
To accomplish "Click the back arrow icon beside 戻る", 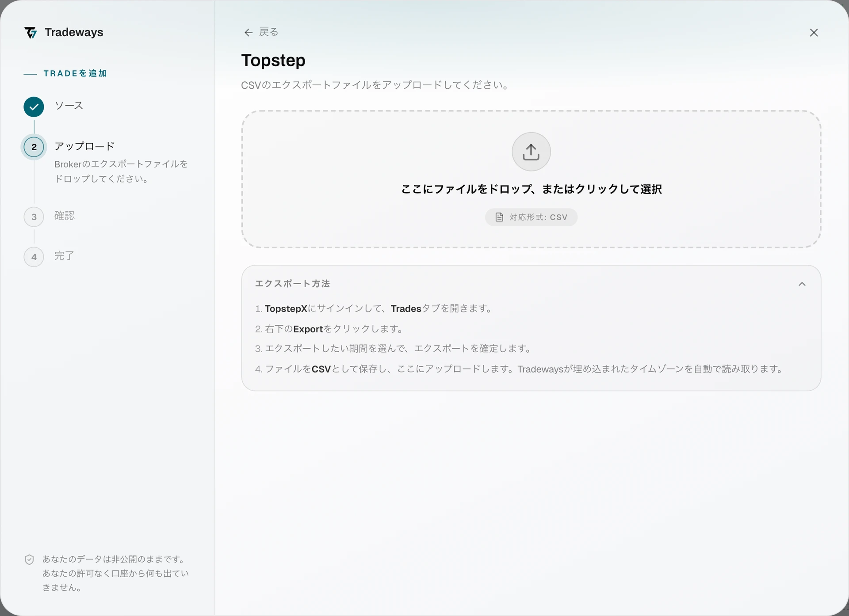I will (x=249, y=32).
